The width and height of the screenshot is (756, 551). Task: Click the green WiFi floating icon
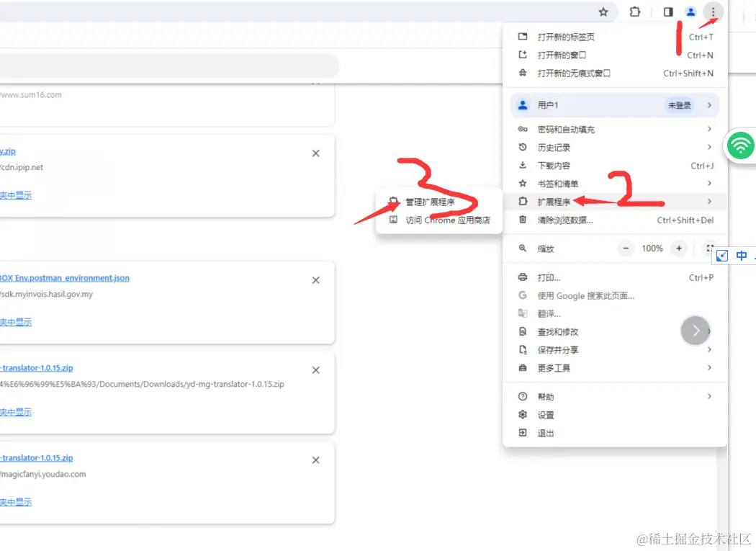tap(740, 145)
